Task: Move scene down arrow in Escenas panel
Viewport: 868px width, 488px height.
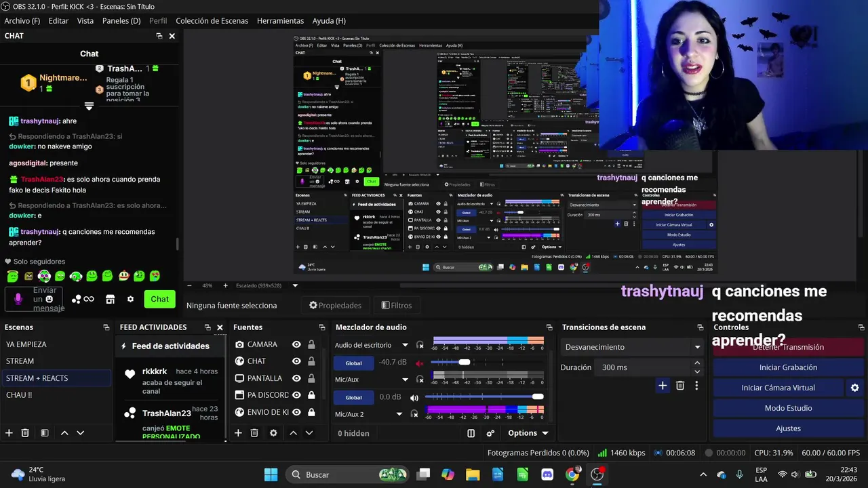Action: tap(80, 433)
